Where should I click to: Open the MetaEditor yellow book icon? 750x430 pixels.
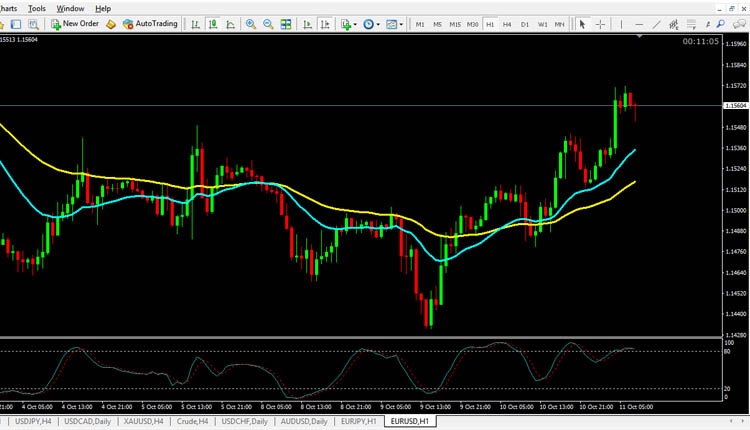tap(111, 24)
